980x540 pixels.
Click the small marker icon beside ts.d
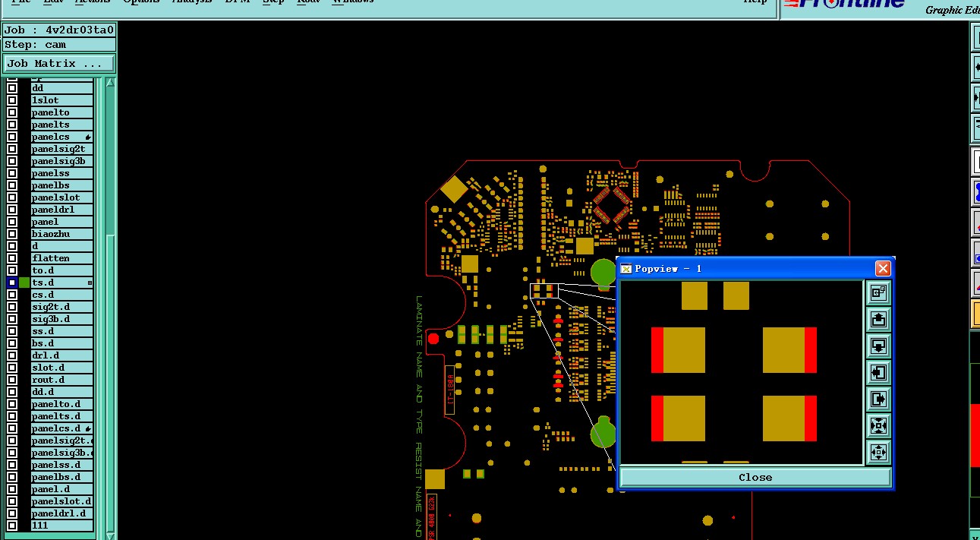point(90,283)
